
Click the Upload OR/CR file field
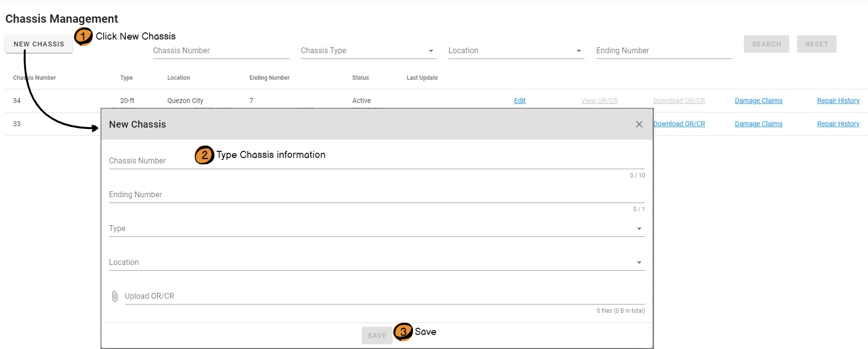click(x=384, y=296)
